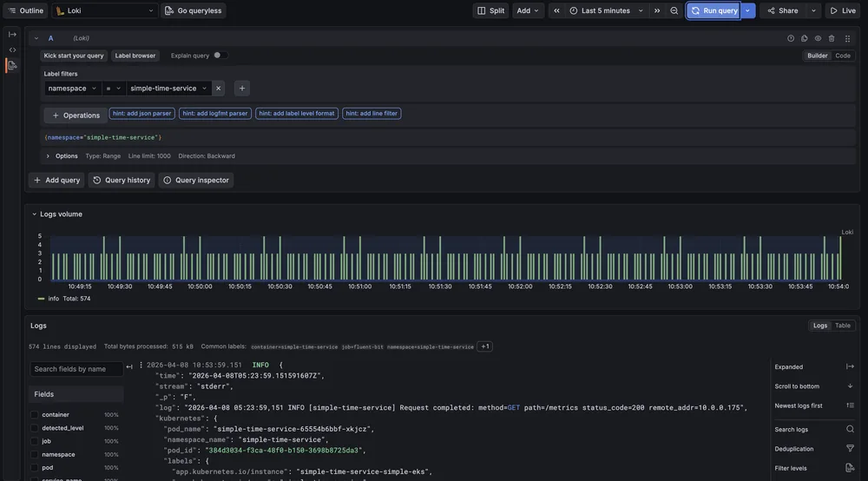Click the Search logs magnifier icon

[x=850, y=429]
